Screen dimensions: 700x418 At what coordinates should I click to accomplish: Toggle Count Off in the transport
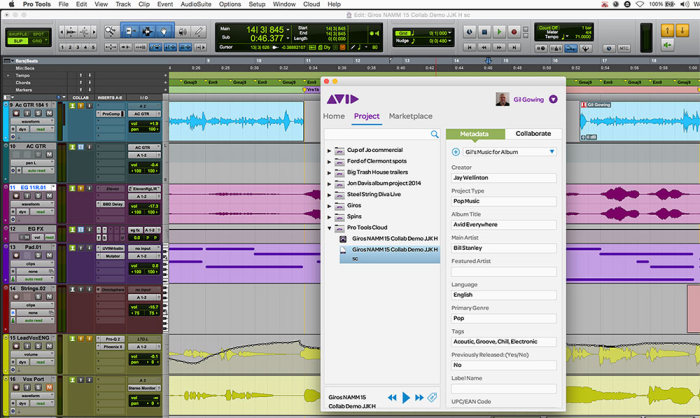click(549, 28)
